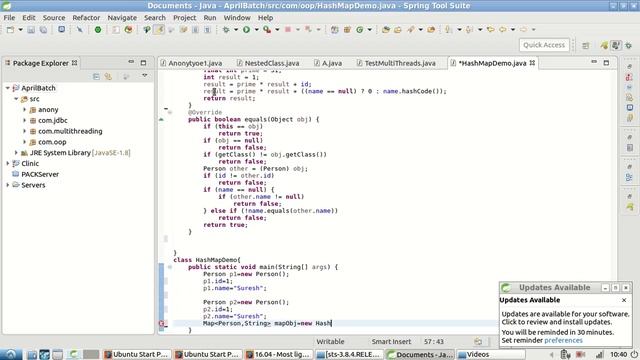640x360 pixels.
Task: Collapse the src folder node
Action: pyautogui.click(x=16, y=99)
